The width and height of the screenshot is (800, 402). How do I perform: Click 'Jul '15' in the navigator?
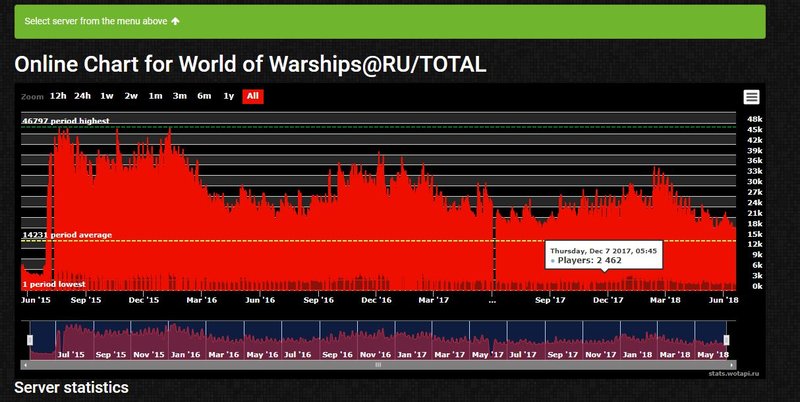(71, 354)
